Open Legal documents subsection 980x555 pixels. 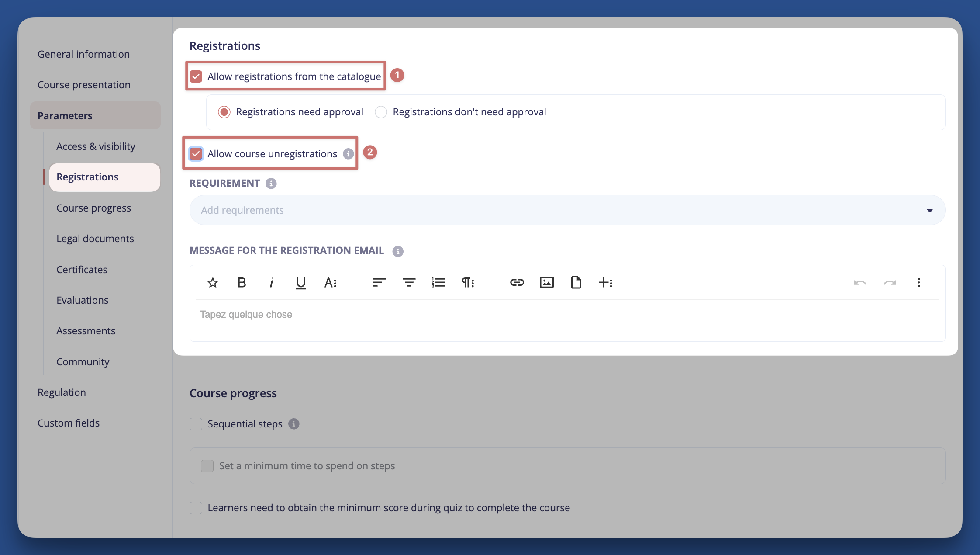pyautogui.click(x=95, y=239)
